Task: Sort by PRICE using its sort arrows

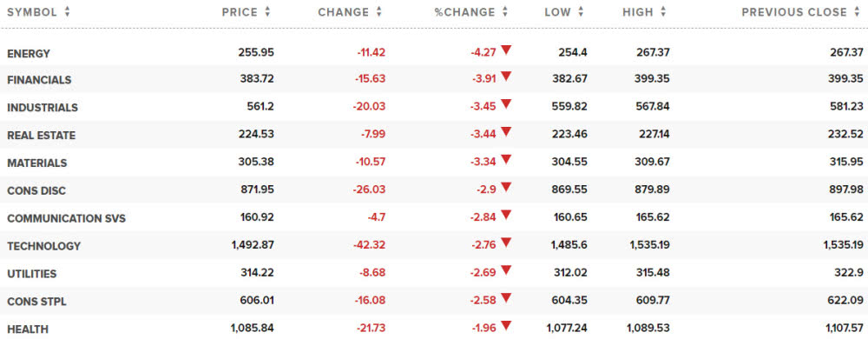Action: click(x=268, y=11)
